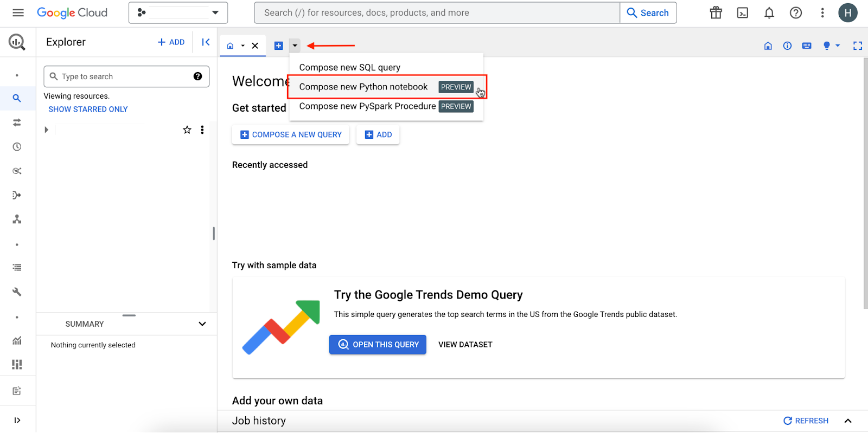Open the info icon in right toolbar
Screen dimensions: 868x433
click(x=787, y=46)
